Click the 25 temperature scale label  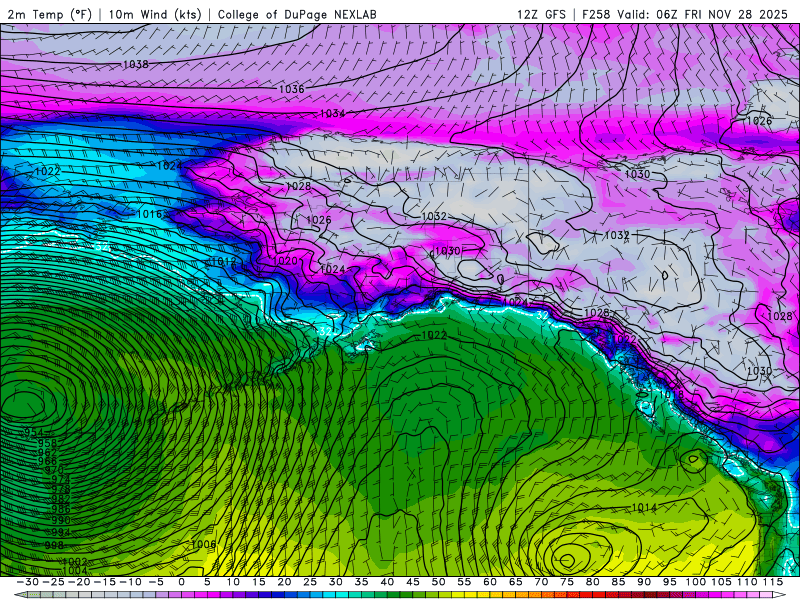(x=310, y=582)
